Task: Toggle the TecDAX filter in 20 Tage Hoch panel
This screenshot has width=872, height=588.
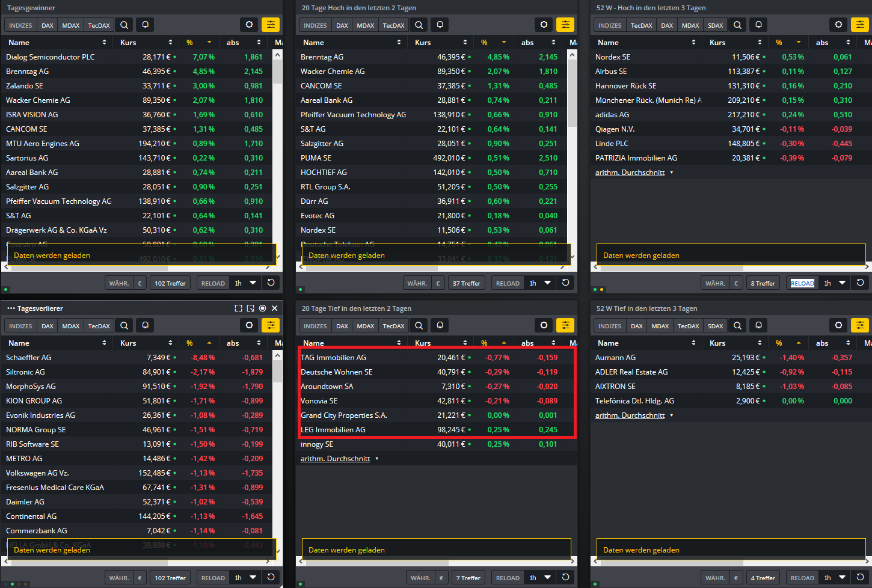Action: click(x=393, y=25)
